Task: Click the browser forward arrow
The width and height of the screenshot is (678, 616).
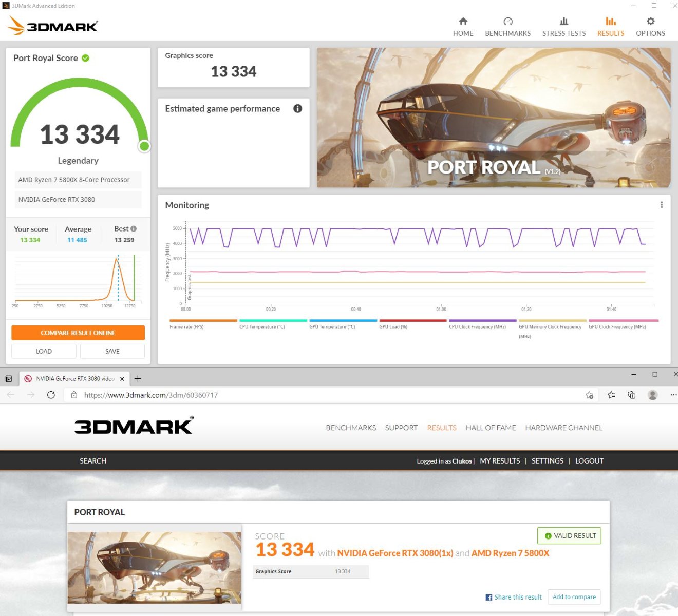Action: [31, 395]
